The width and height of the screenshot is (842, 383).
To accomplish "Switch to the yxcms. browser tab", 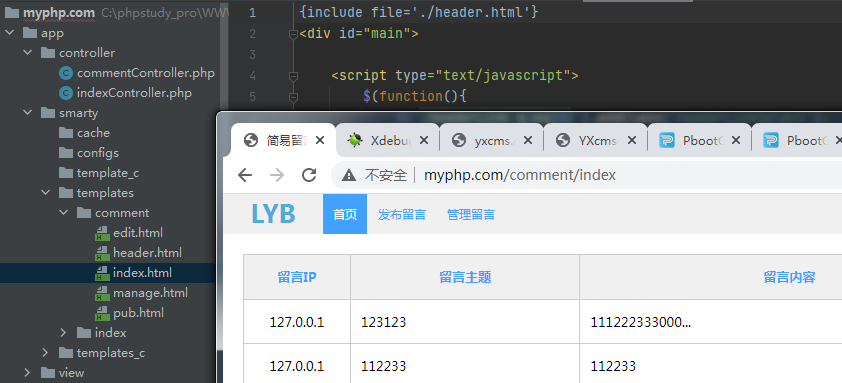I will pyautogui.click(x=491, y=141).
